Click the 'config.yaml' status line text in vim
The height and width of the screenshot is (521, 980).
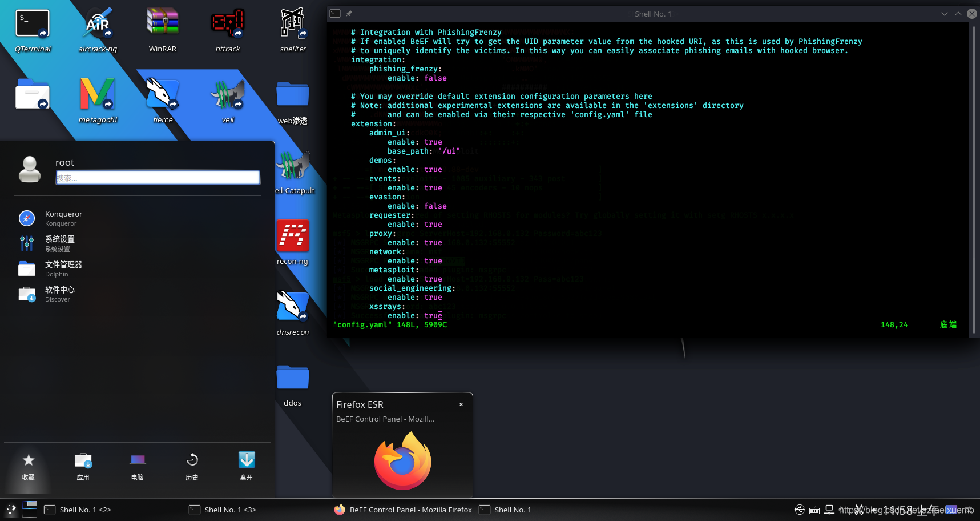coord(390,324)
